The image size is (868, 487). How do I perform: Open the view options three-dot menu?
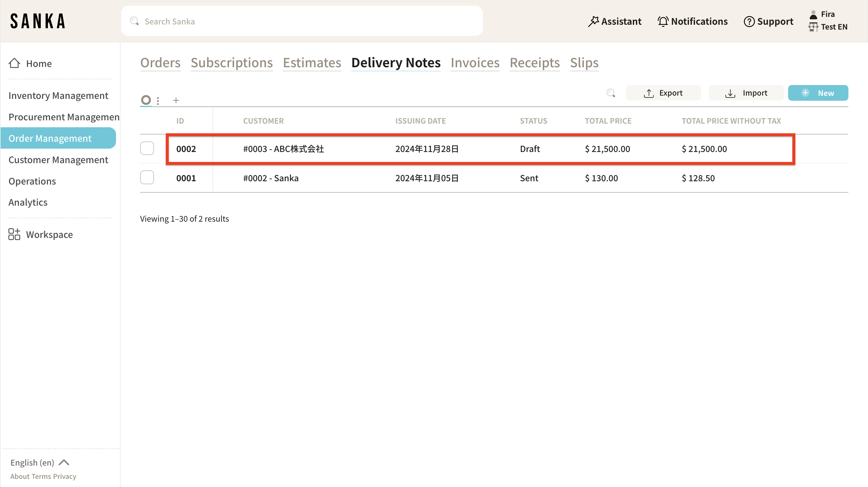(158, 100)
